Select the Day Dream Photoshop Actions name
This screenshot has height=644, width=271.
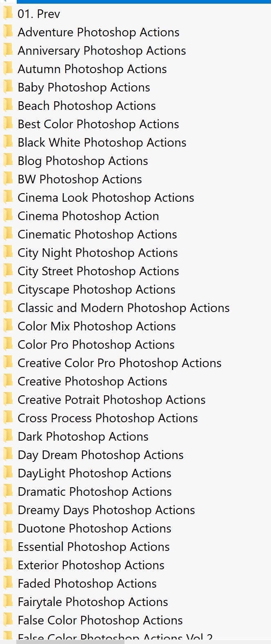coord(100,455)
